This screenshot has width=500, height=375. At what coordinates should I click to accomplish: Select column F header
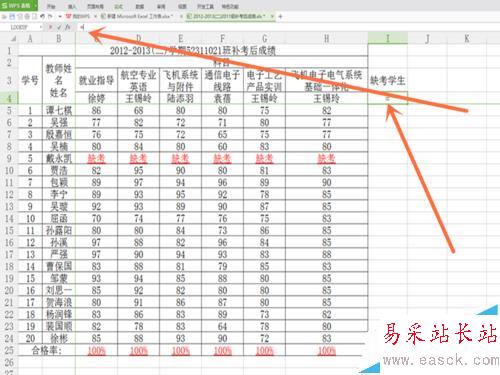tap(222, 39)
